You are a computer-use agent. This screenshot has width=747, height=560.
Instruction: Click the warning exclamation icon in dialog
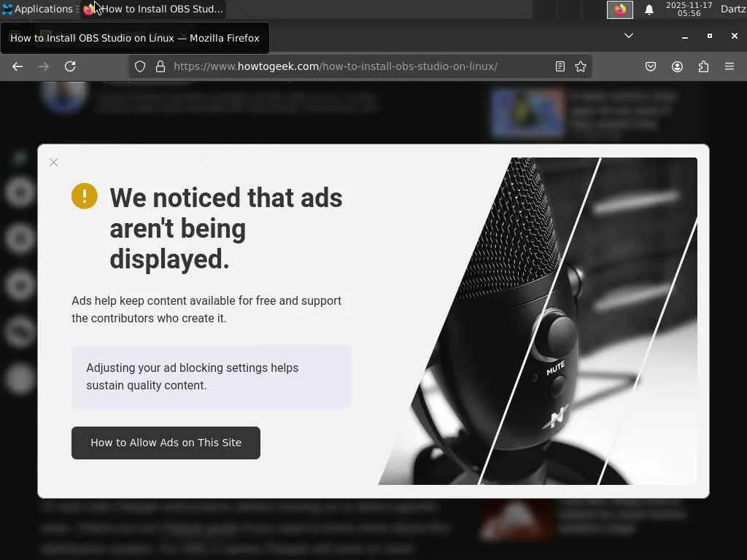85,196
